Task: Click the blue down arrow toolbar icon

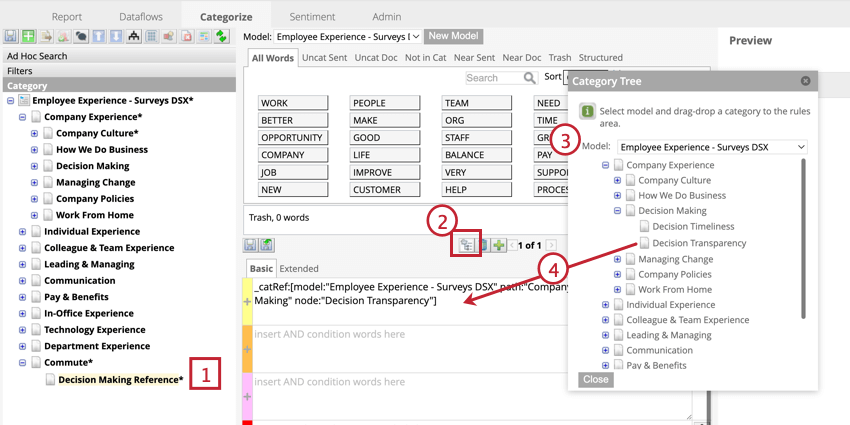Action: (115, 36)
